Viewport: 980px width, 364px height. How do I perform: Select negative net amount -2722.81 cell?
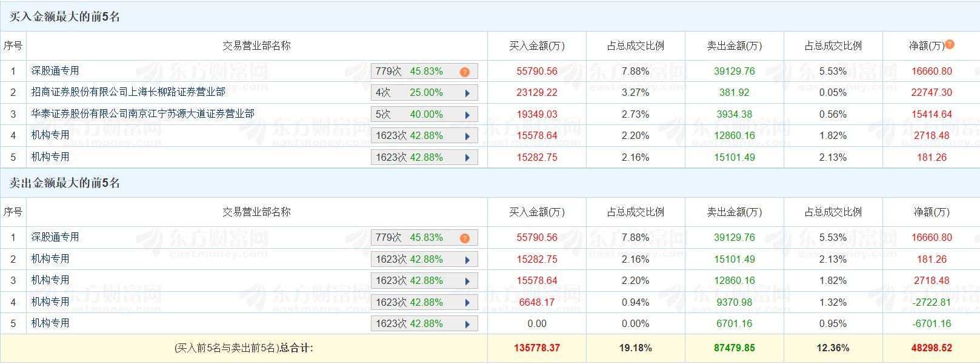(x=932, y=303)
